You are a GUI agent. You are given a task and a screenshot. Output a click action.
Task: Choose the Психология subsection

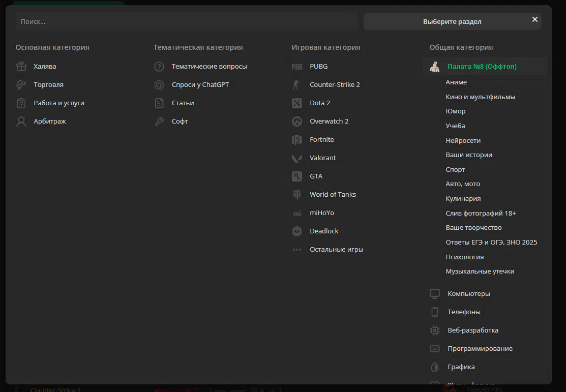465,257
